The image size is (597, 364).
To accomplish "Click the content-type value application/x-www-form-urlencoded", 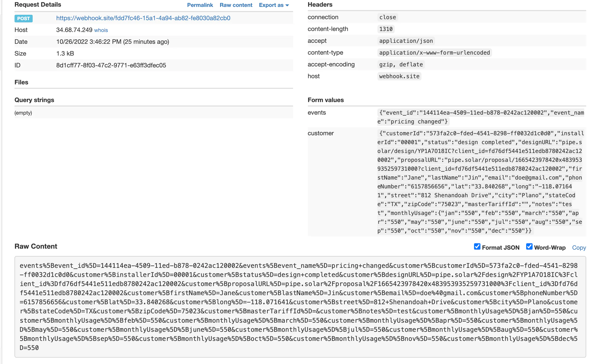I will click(x=434, y=53).
